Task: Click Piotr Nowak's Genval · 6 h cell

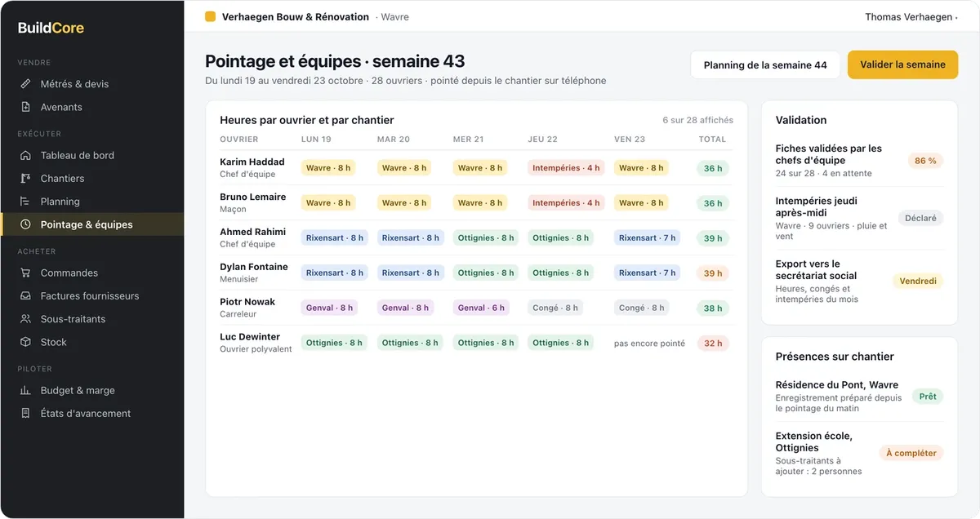Action: coord(481,308)
